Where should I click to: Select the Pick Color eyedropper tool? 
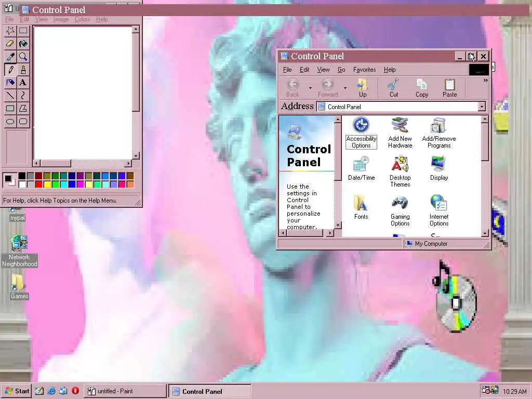point(10,57)
